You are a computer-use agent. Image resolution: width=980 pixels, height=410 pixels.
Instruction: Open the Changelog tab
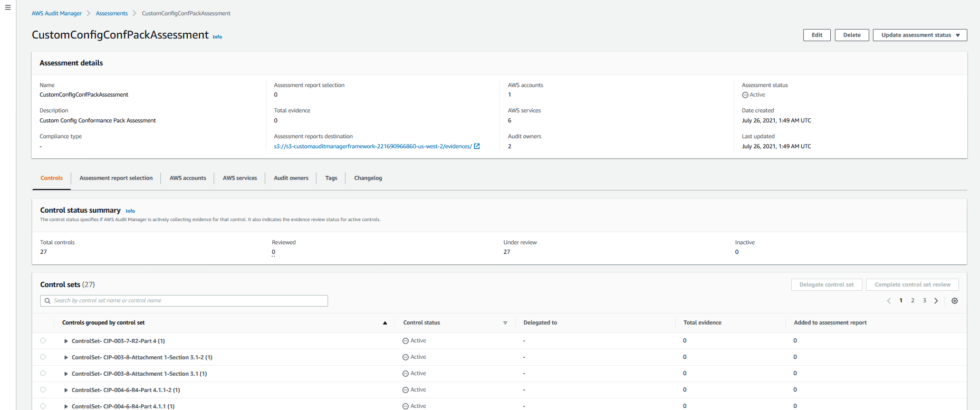point(368,178)
